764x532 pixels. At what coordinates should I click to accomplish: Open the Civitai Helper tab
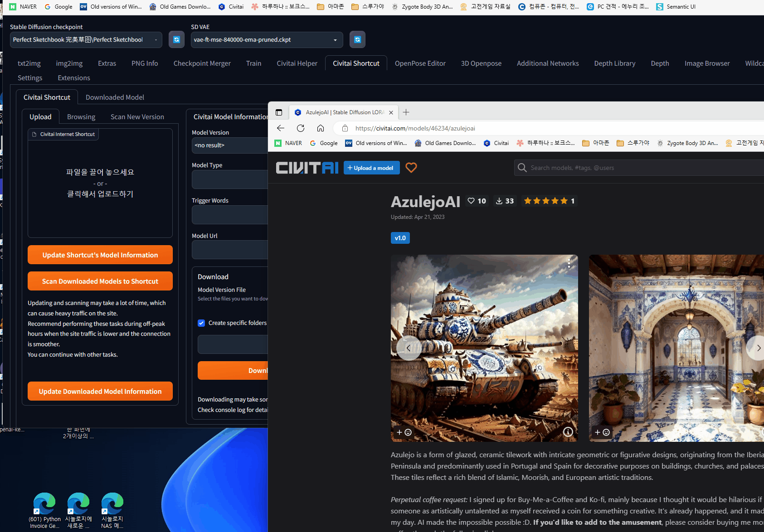tap(297, 63)
